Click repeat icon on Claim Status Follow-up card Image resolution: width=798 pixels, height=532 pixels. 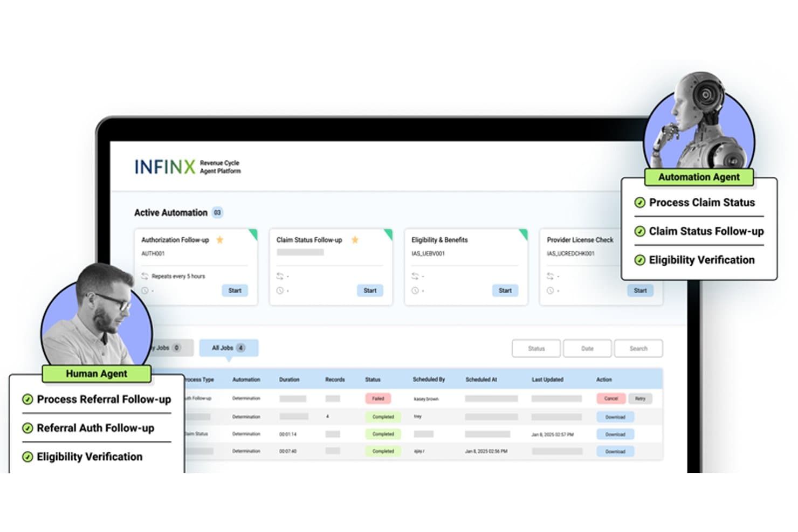pos(280,276)
